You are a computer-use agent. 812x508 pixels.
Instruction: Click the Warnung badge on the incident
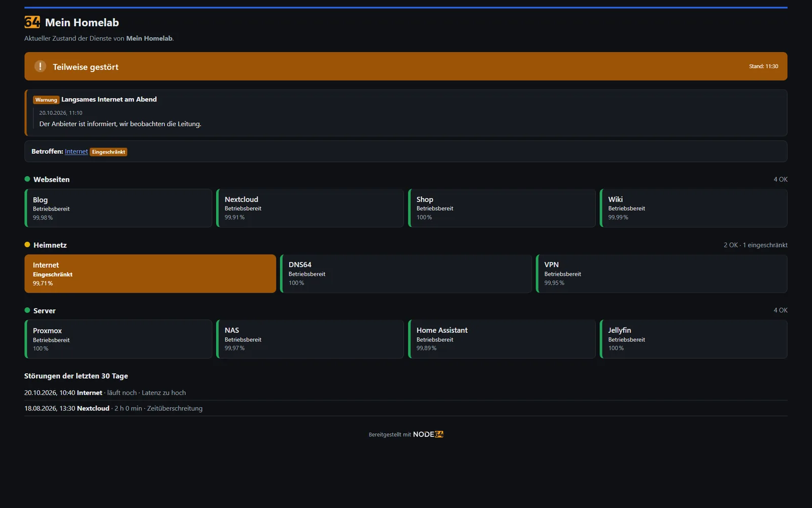point(46,100)
